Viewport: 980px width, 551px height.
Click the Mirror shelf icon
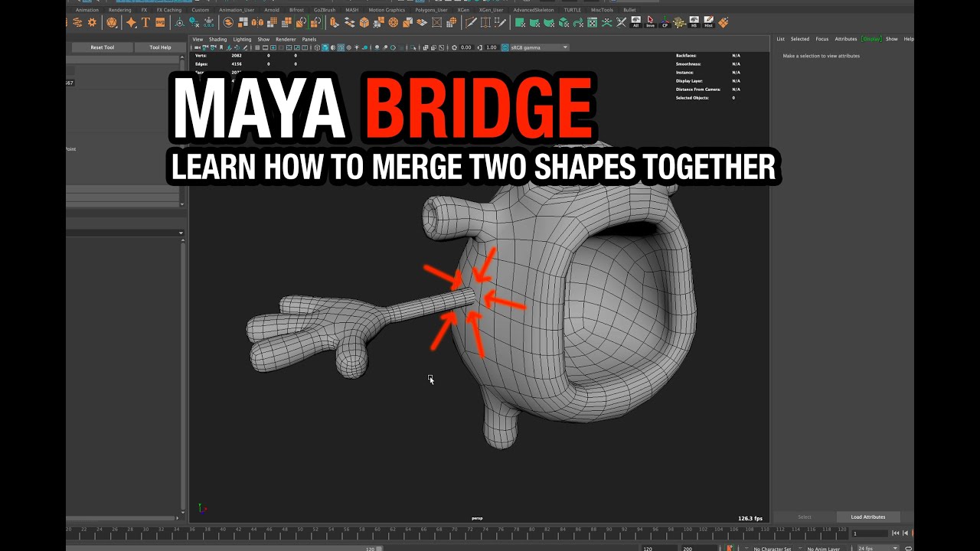pos(257,22)
